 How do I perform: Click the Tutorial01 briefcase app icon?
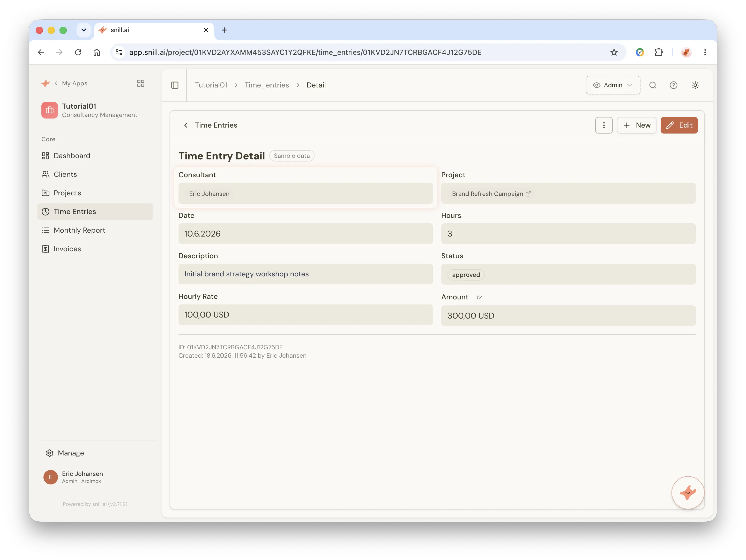pos(50,110)
